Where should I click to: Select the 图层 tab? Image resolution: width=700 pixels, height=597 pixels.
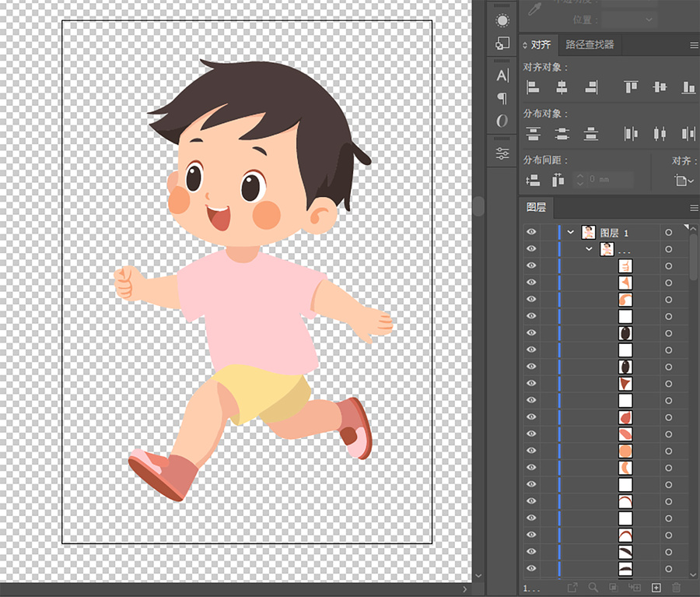(536, 207)
